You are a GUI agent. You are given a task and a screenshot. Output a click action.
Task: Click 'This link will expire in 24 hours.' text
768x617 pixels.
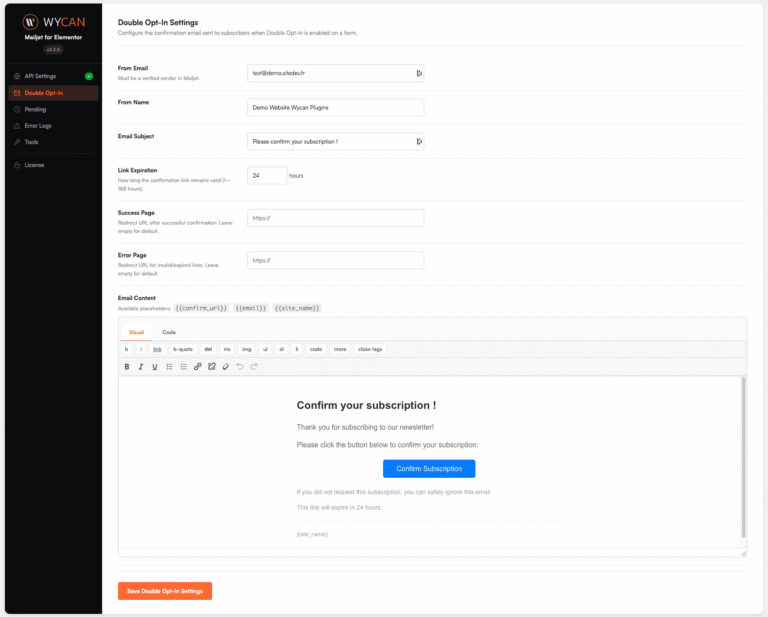tap(339, 507)
